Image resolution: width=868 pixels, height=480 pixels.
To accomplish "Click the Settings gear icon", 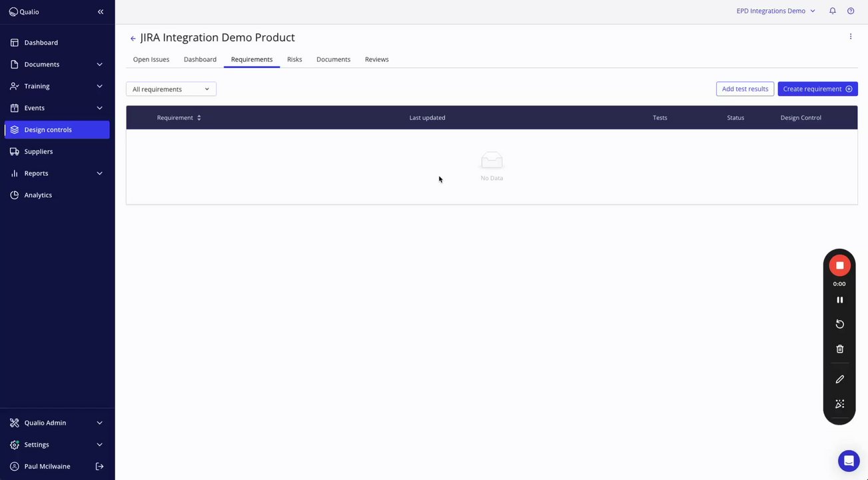I will coord(15,445).
